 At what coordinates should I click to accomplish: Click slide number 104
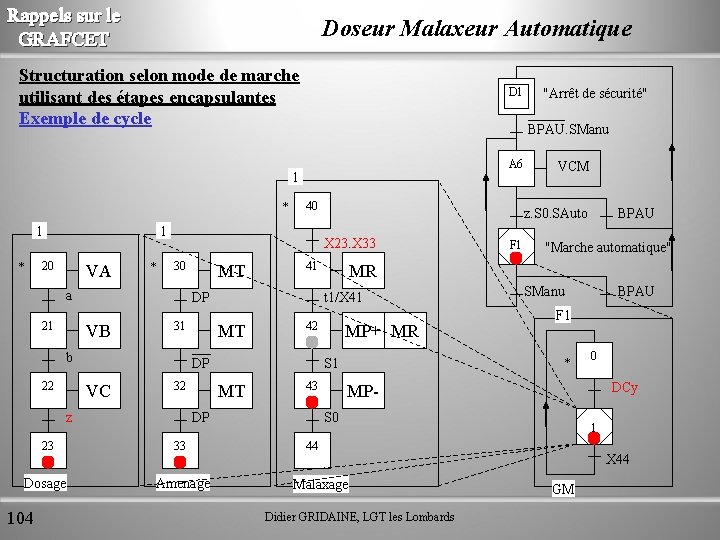(20, 518)
